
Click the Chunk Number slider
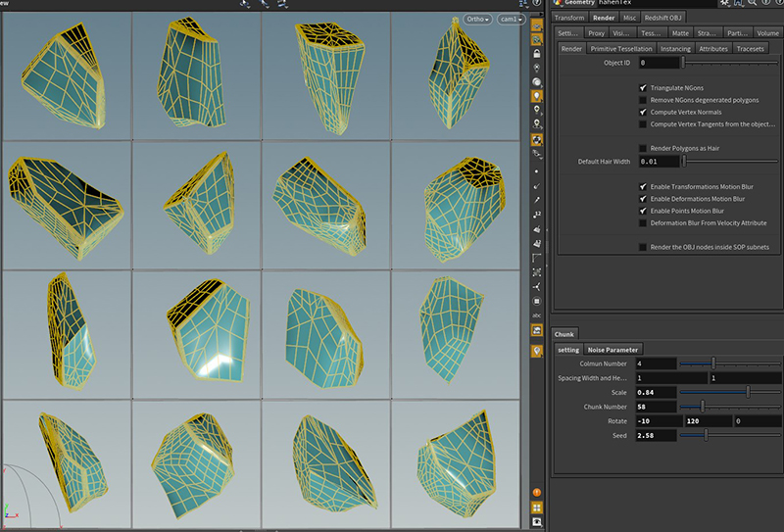point(729,407)
